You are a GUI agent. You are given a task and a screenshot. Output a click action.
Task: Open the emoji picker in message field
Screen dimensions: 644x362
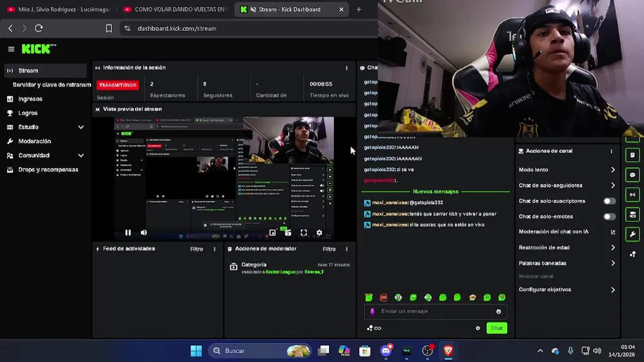tap(499, 311)
